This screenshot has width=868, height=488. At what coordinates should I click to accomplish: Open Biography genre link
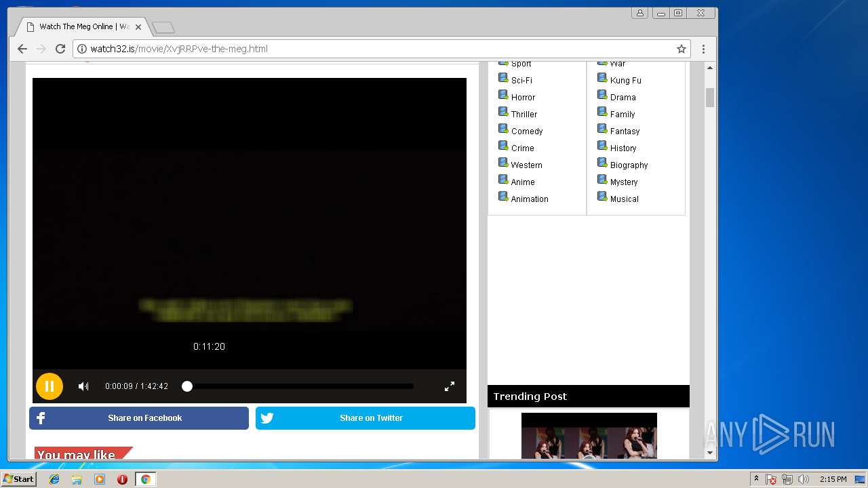click(x=629, y=165)
